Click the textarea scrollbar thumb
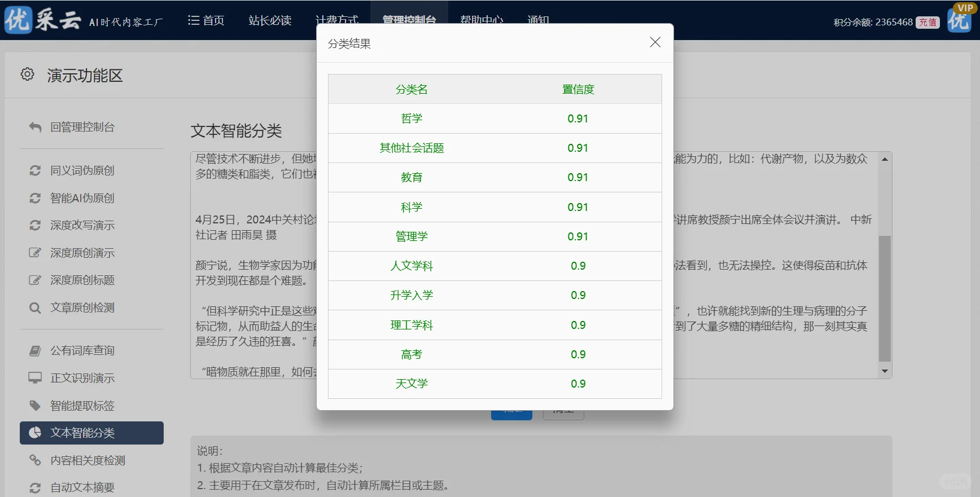This screenshot has height=497, width=980. tap(885, 298)
